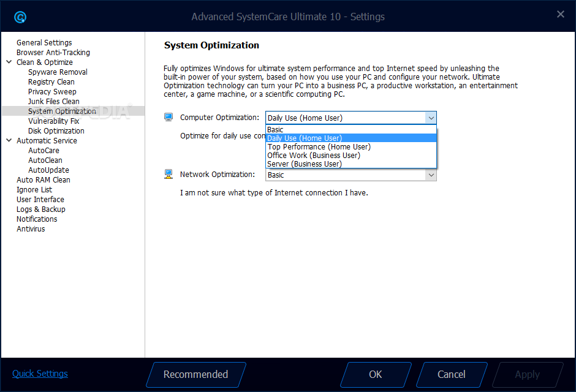576x392 pixels.
Task: Select the Clean & Optimize category
Action: tap(45, 62)
